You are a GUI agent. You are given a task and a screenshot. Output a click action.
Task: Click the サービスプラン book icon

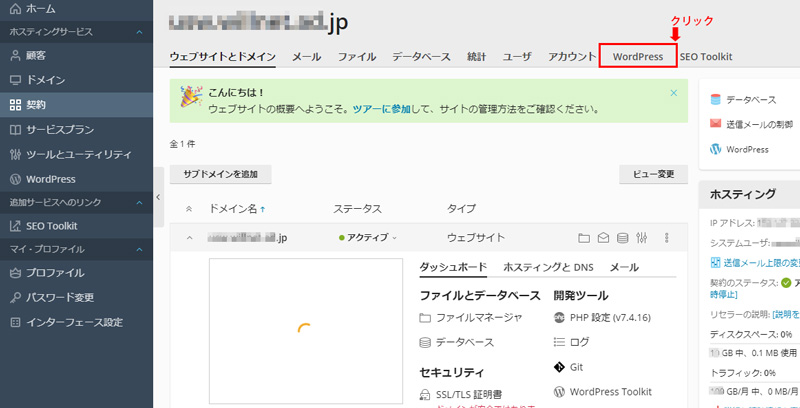point(15,130)
